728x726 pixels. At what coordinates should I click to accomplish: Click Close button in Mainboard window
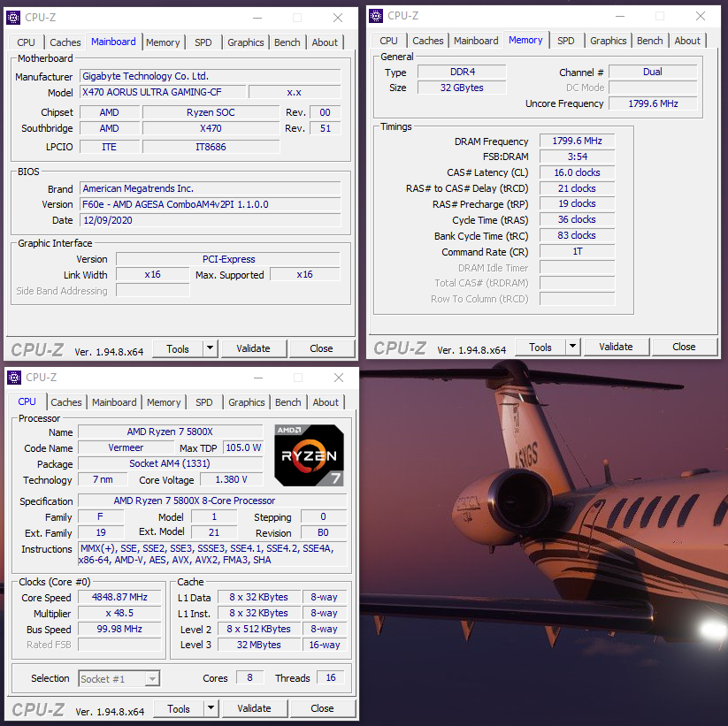(322, 348)
